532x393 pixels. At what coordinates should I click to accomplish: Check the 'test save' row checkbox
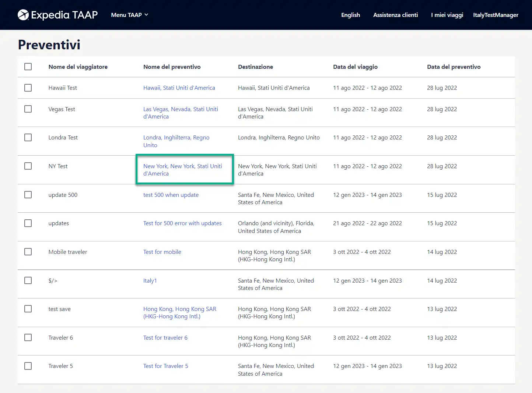[x=28, y=309]
